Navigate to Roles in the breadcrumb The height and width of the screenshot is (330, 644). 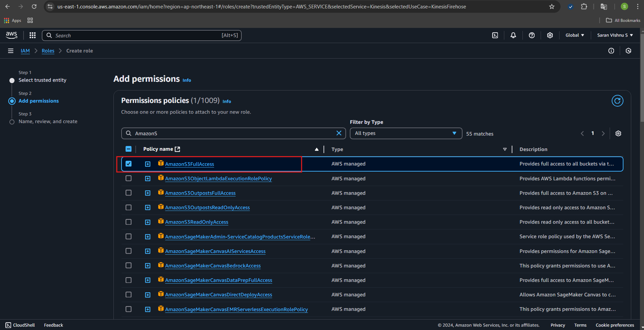48,51
